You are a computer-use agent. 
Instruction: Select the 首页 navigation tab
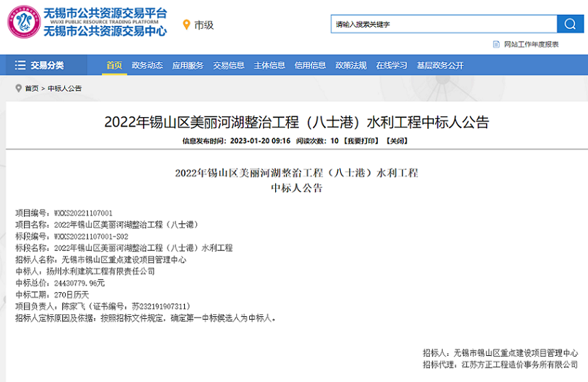[114, 66]
